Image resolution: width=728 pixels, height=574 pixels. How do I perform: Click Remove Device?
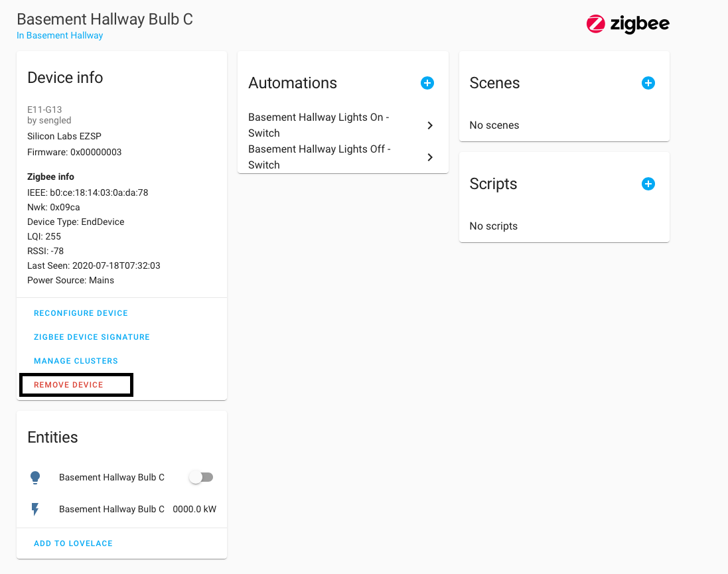tap(68, 384)
